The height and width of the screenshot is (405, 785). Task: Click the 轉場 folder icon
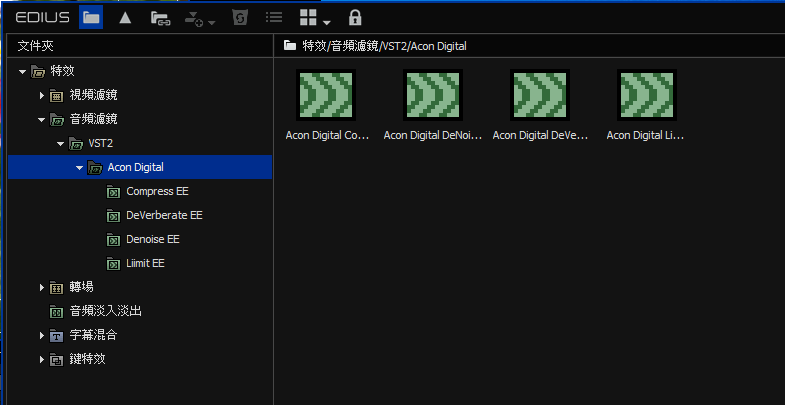(x=57, y=288)
